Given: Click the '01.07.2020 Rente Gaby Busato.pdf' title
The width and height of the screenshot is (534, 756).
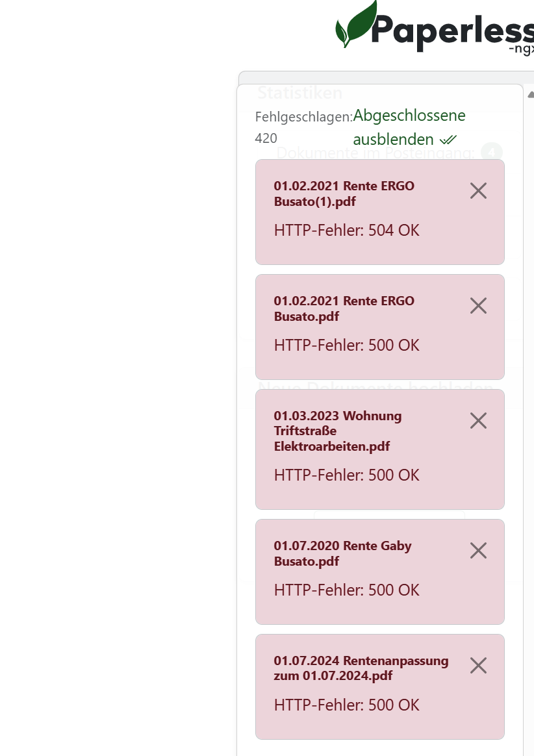Looking at the screenshot, I should tap(342, 553).
